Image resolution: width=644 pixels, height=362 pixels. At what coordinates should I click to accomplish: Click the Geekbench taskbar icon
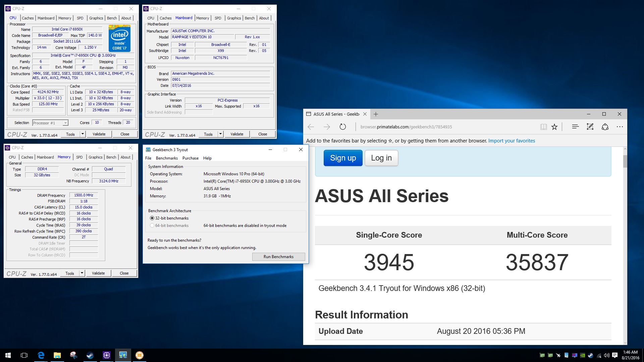click(x=123, y=355)
